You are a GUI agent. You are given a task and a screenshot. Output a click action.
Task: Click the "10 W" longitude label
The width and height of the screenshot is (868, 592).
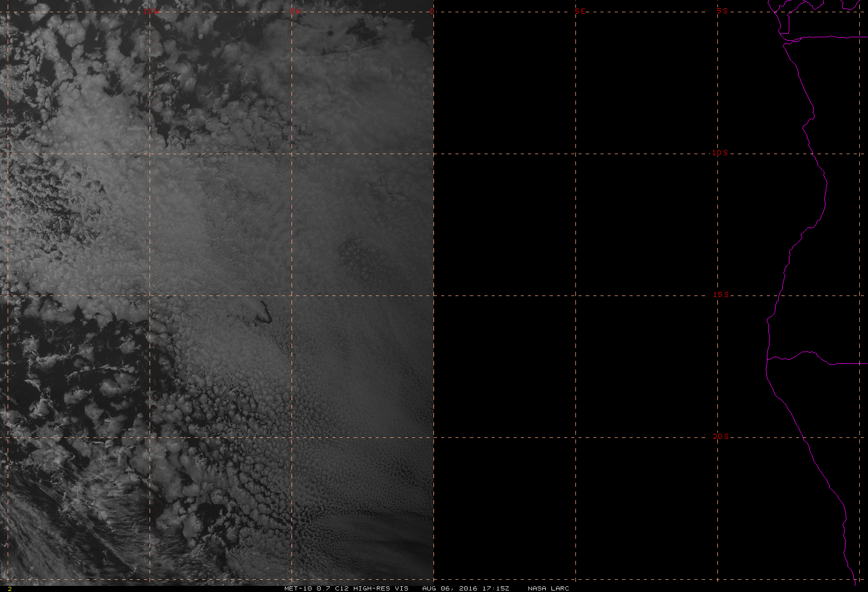click(x=150, y=11)
